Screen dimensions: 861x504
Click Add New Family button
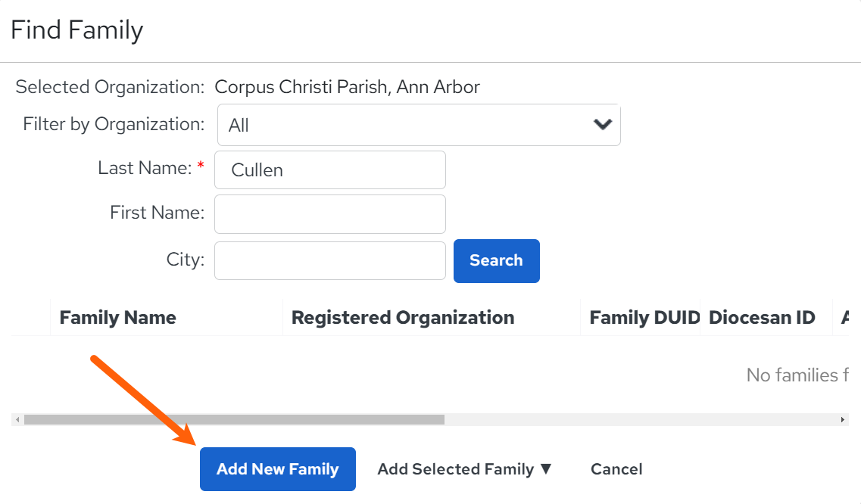[278, 469]
